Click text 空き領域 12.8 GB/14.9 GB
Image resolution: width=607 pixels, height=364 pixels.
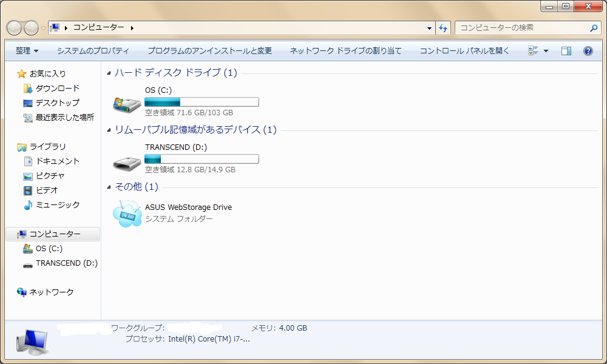click(x=190, y=169)
